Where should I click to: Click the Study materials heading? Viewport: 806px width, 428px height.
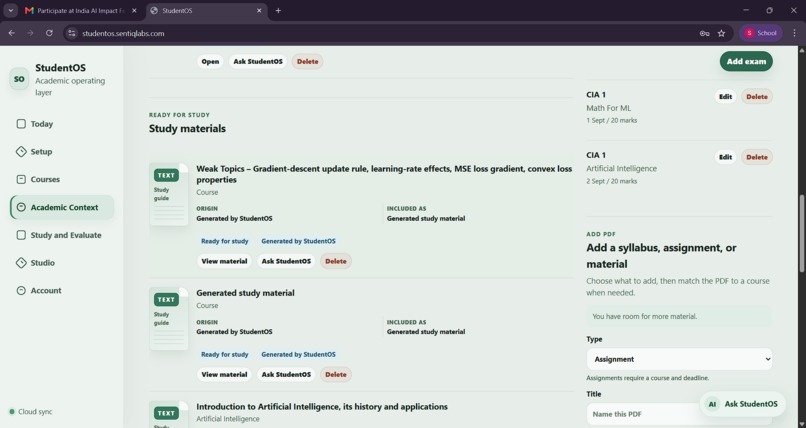tap(187, 128)
